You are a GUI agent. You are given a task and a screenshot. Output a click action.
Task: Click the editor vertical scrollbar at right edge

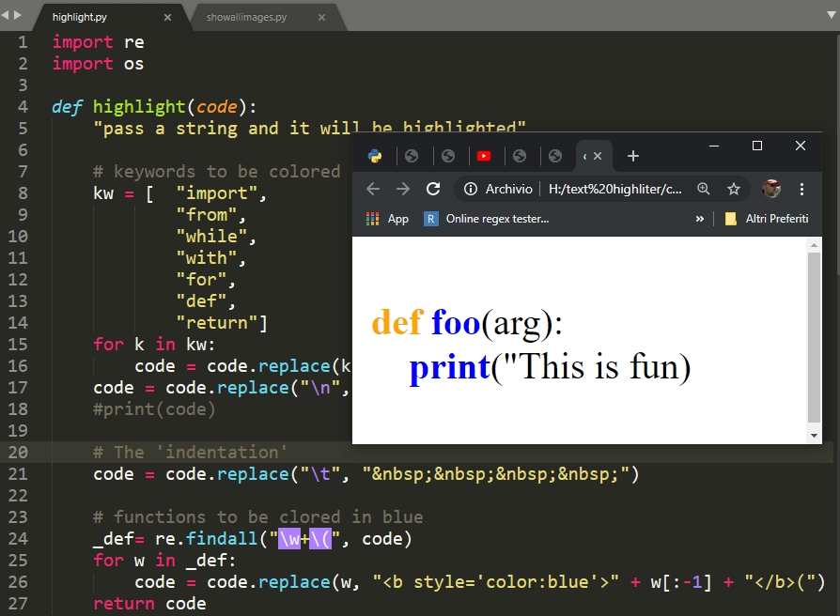836,155
